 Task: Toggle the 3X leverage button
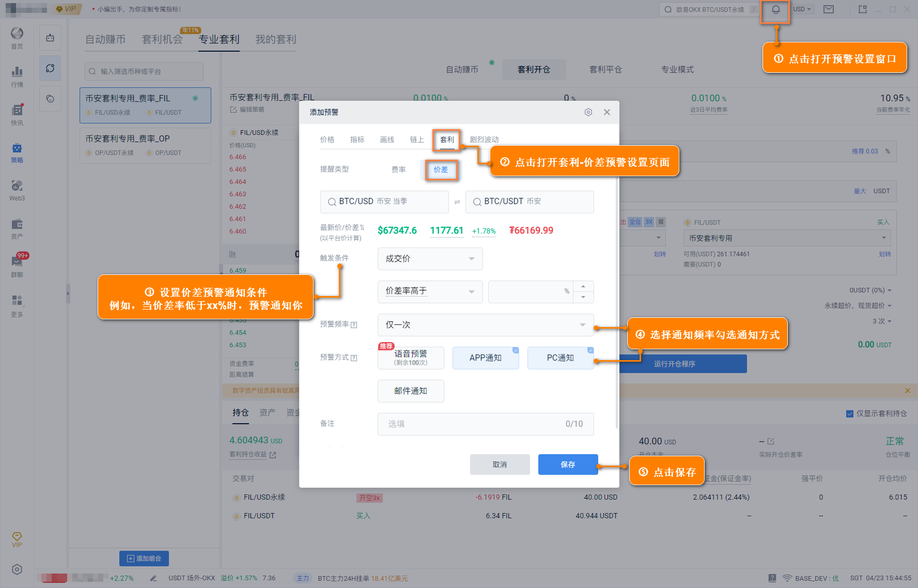click(649, 222)
